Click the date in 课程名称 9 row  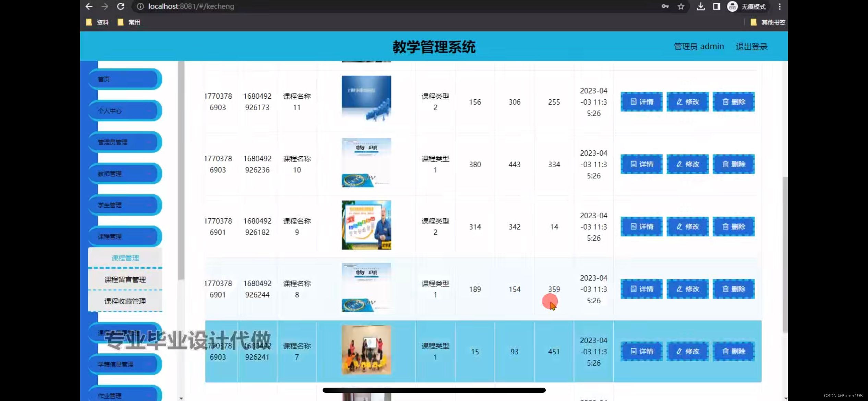(x=593, y=227)
